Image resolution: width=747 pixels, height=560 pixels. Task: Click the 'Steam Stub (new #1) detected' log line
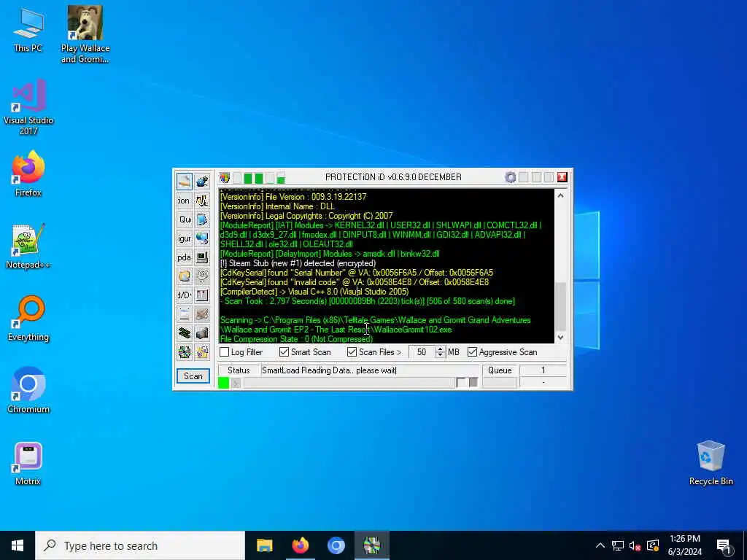298,262
